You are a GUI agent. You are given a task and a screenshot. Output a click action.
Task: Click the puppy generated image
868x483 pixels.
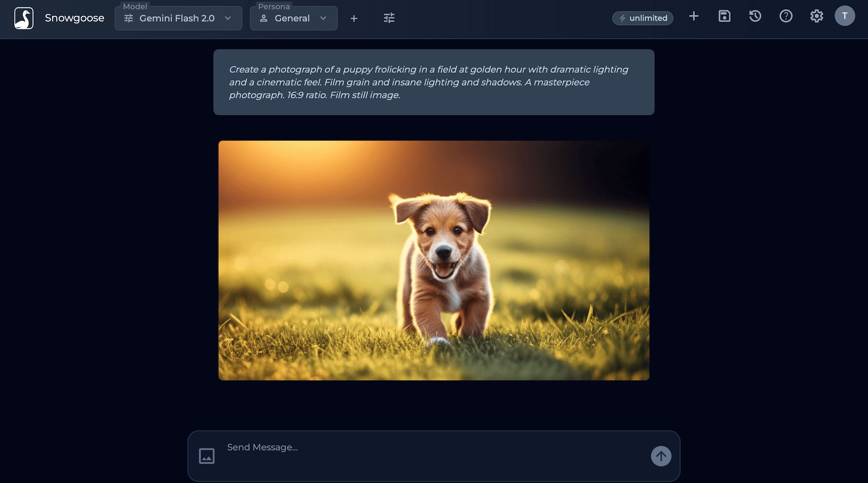tap(434, 260)
